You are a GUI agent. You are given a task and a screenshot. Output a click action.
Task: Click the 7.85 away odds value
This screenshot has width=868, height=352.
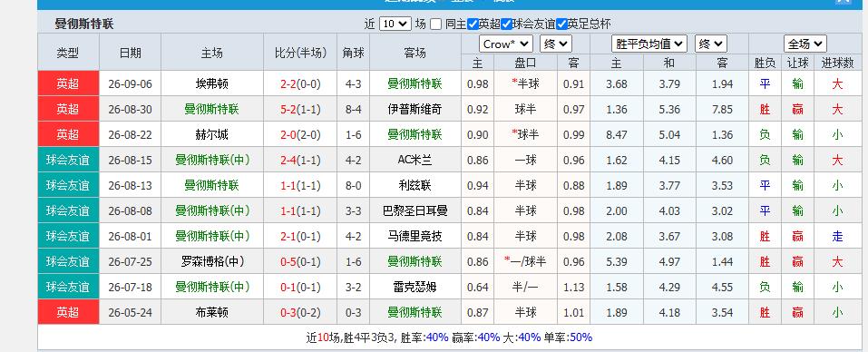tap(722, 110)
